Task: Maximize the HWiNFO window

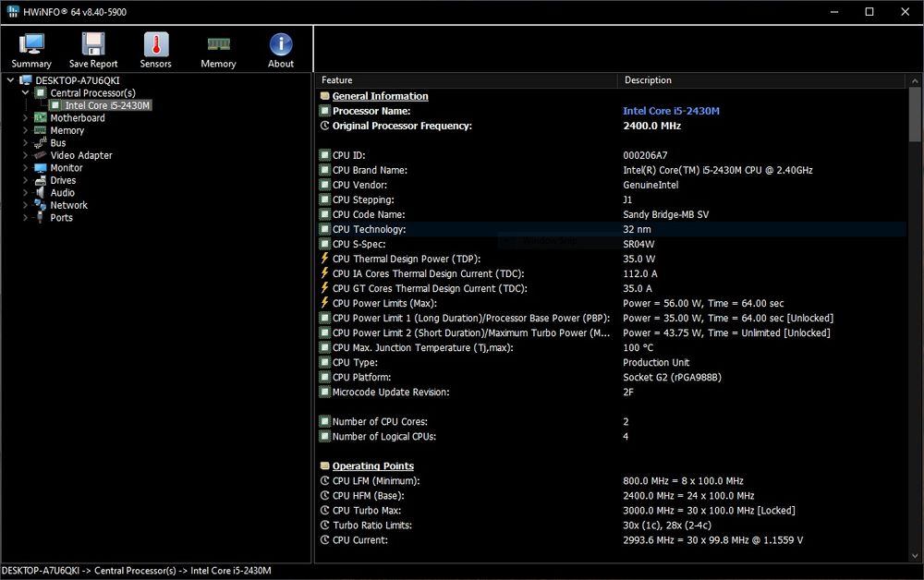Action: (x=869, y=12)
